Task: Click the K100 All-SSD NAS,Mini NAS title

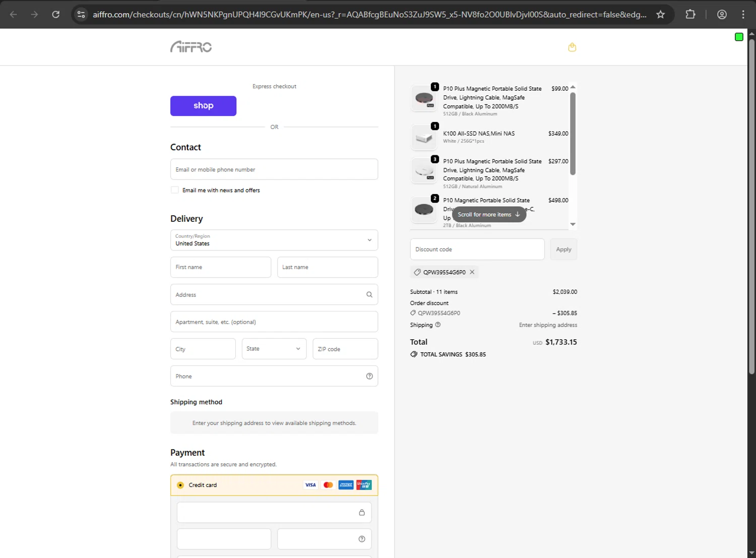Action: pyautogui.click(x=479, y=134)
